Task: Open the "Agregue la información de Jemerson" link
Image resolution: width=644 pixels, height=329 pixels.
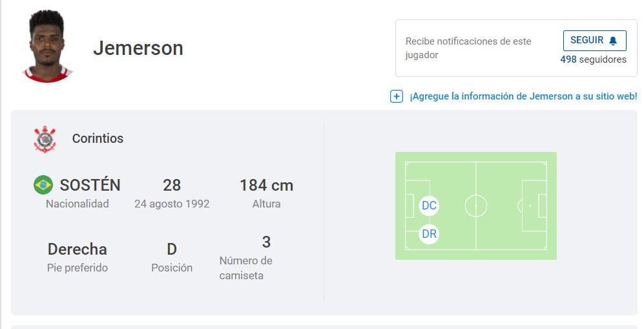Action: [x=523, y=96]
